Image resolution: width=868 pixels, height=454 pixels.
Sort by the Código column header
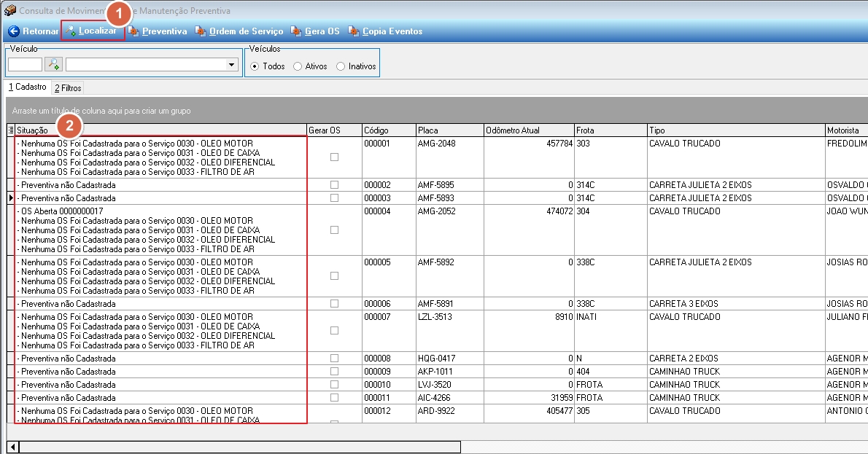390,130
